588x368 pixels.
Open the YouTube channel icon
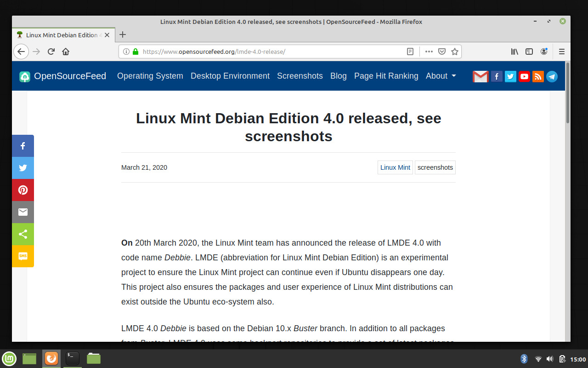coord(524,76)
